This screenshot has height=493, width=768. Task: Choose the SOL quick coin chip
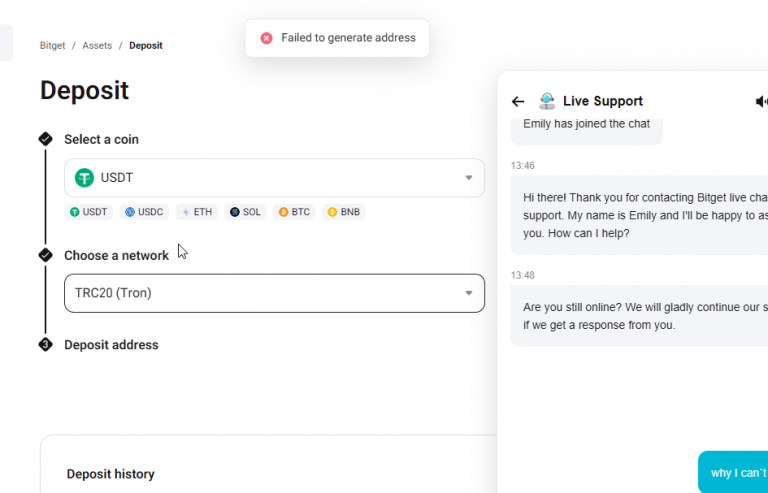coord(245,212)
